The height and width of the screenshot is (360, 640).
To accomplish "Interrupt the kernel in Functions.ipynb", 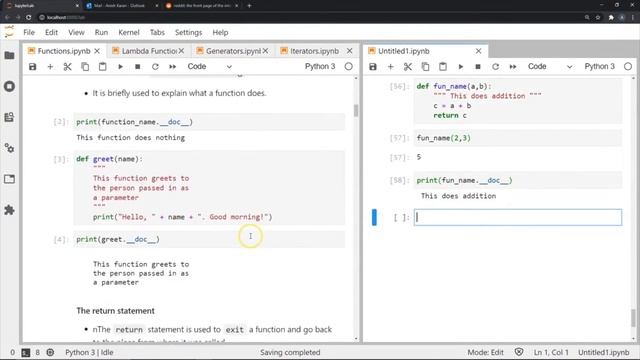I will [138, 67].
